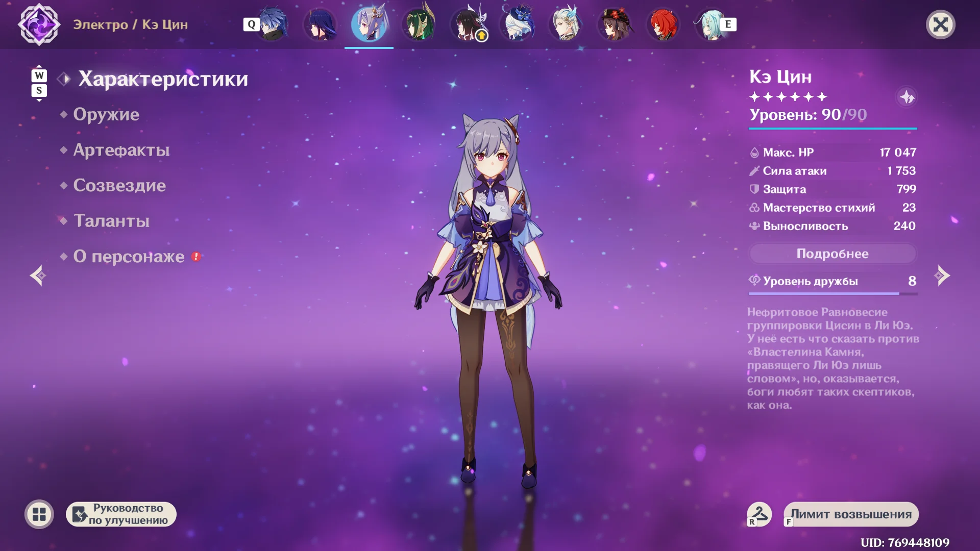
Task: Click the five-star rarity row
Action: [x=788, y=97]
